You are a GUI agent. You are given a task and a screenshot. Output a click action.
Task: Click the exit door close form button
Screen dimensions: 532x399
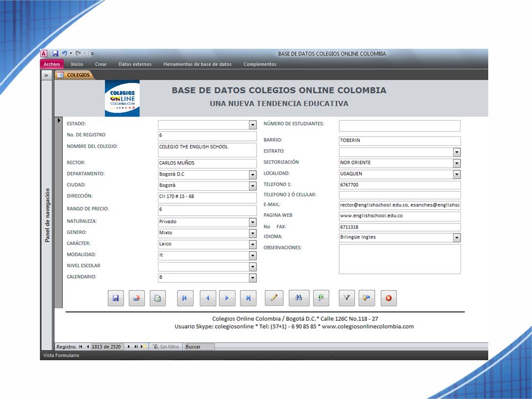point(367,298)
